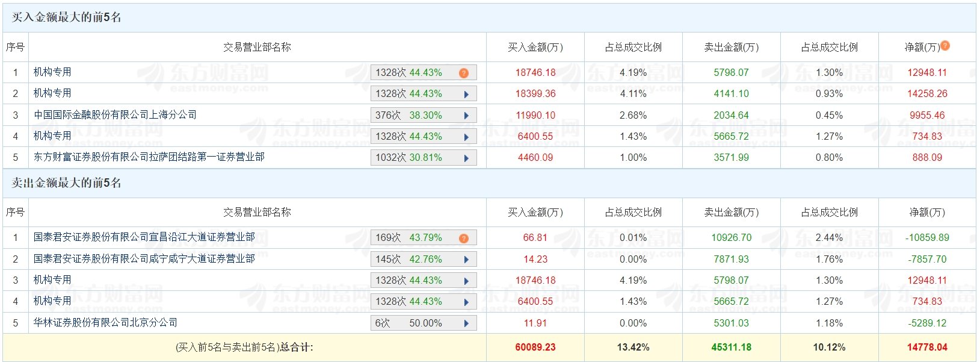Select total buy amount 60089.23
Image resolution: width=980 pixels, height=362 pixels.
[x=535, y=348]
